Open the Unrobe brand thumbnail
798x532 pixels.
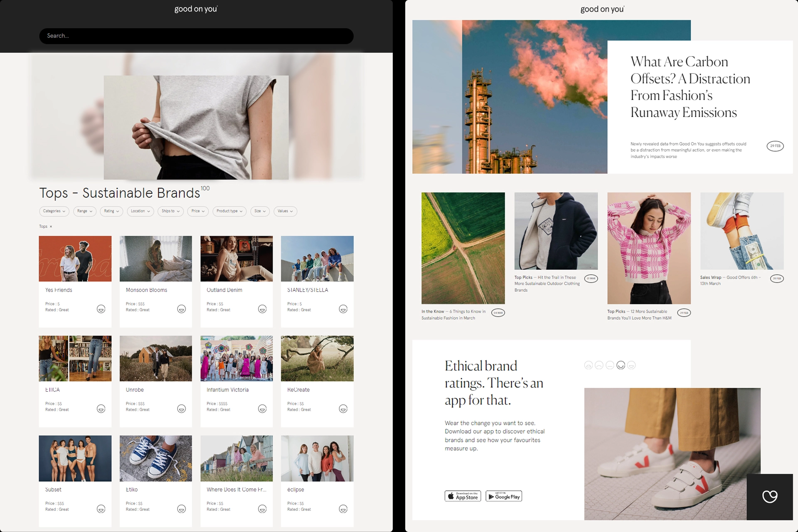click(x=156, y=359)
